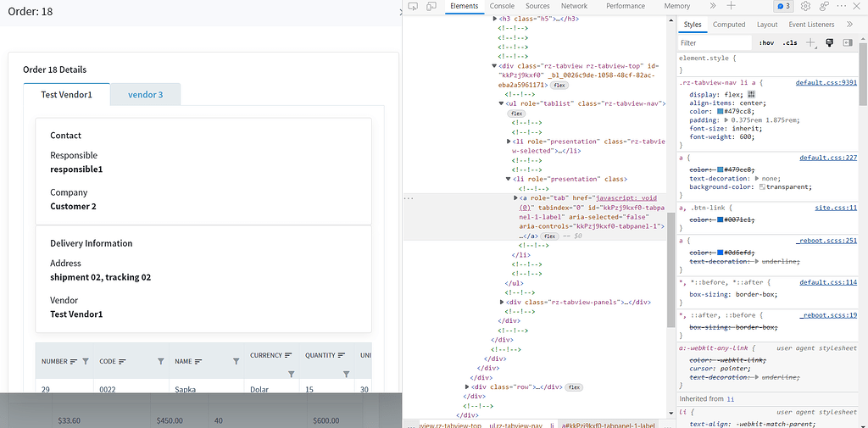Open the rendering emulation paintbrush icon
Screen dimensions: 868x428
pyautogui.click(x=829, y=42)
